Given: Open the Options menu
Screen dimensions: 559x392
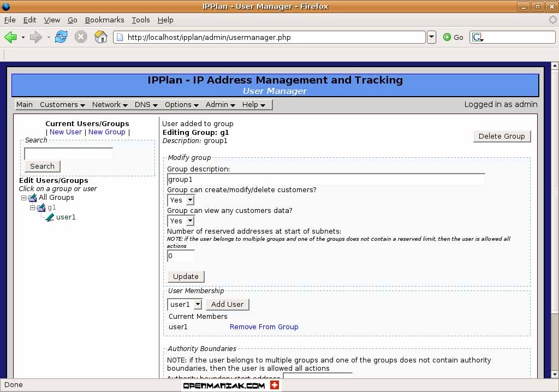Looking at the screenshot, I should click(181, 104).
